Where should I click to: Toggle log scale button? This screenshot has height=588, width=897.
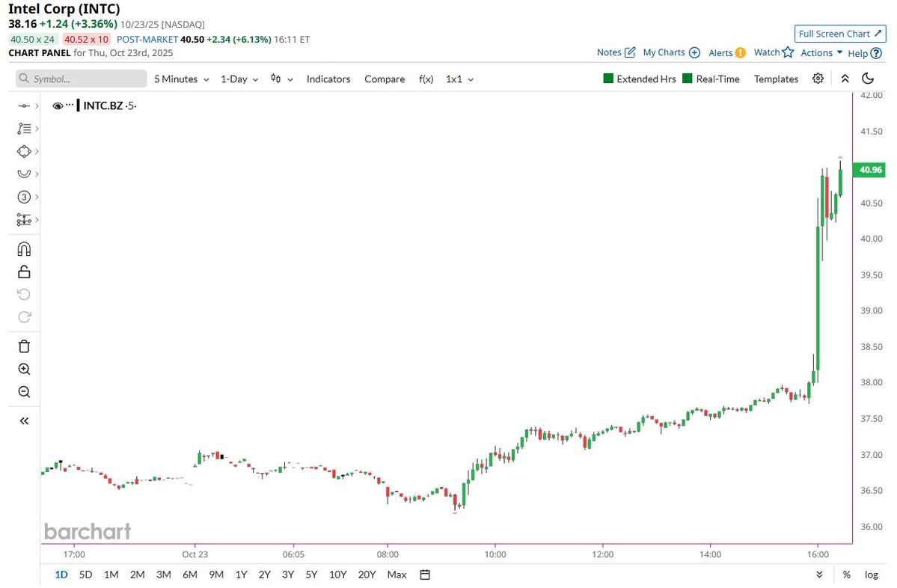click(x=872, y=575)
